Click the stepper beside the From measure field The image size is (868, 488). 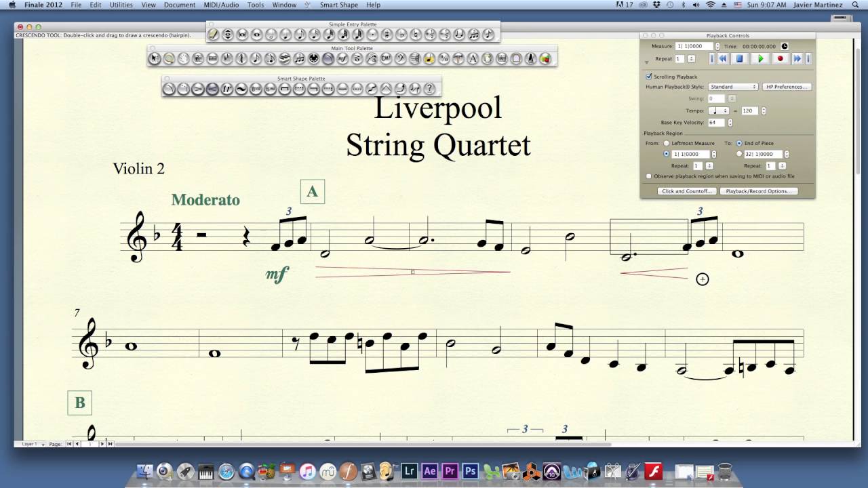pos(714,154)
